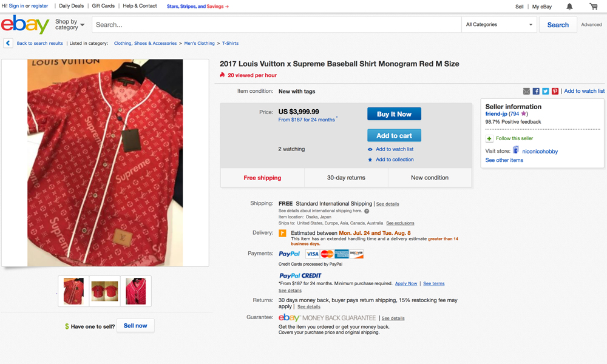Viewport: 607px width, 364px height.
Task: Open the shopping cart icon
Action: 593,6
